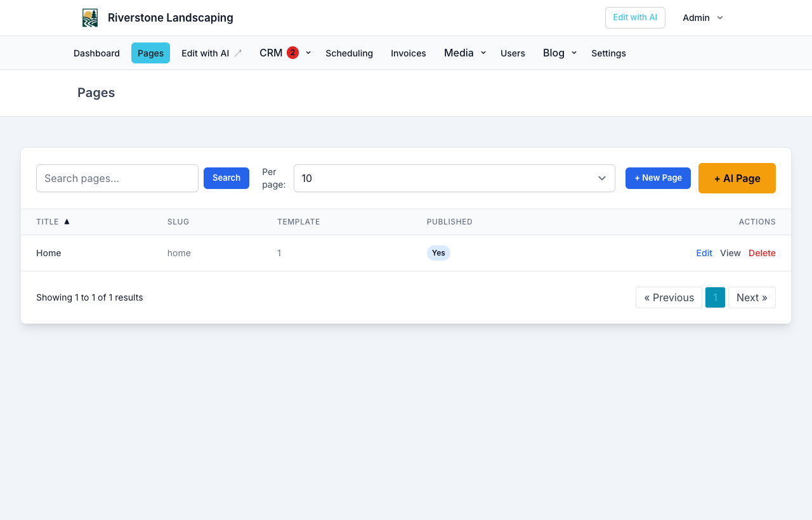Expand the Blog menu chevron
This screenshot has width=812, height=520.
[574, 53]
